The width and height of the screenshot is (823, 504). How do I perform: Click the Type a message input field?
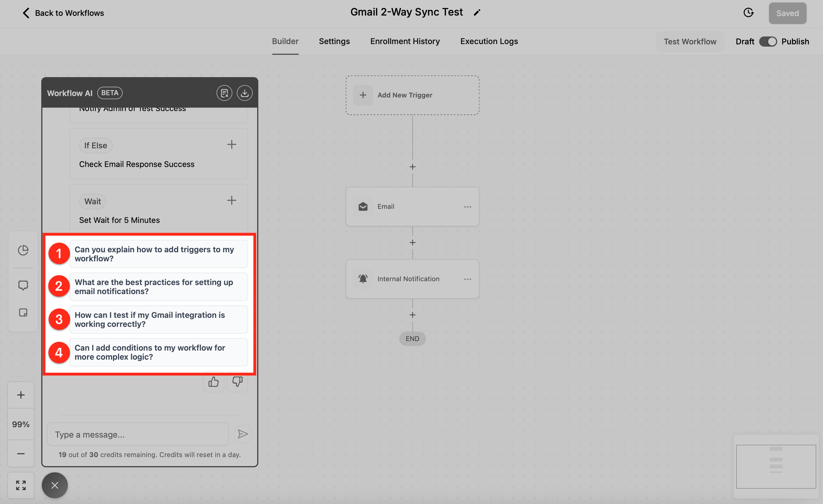(x=138, y=434)
